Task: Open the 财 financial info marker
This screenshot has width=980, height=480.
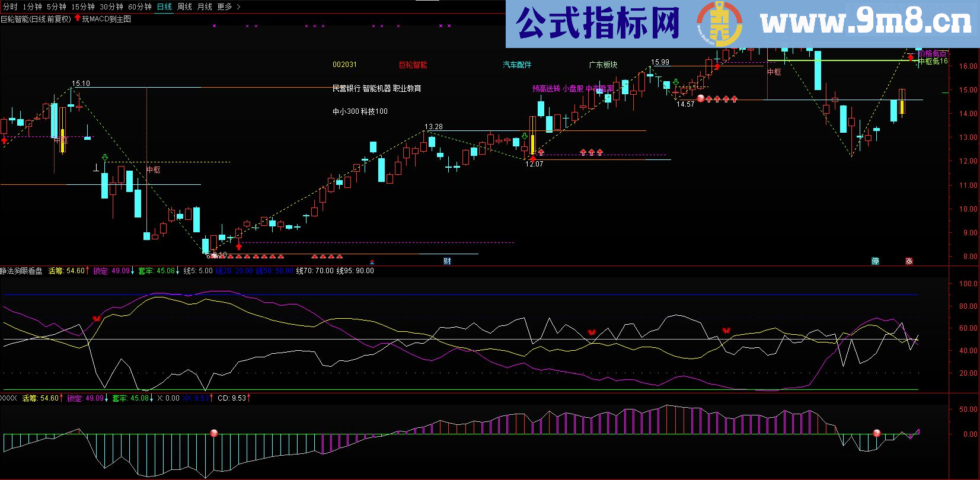Action: 447,261
